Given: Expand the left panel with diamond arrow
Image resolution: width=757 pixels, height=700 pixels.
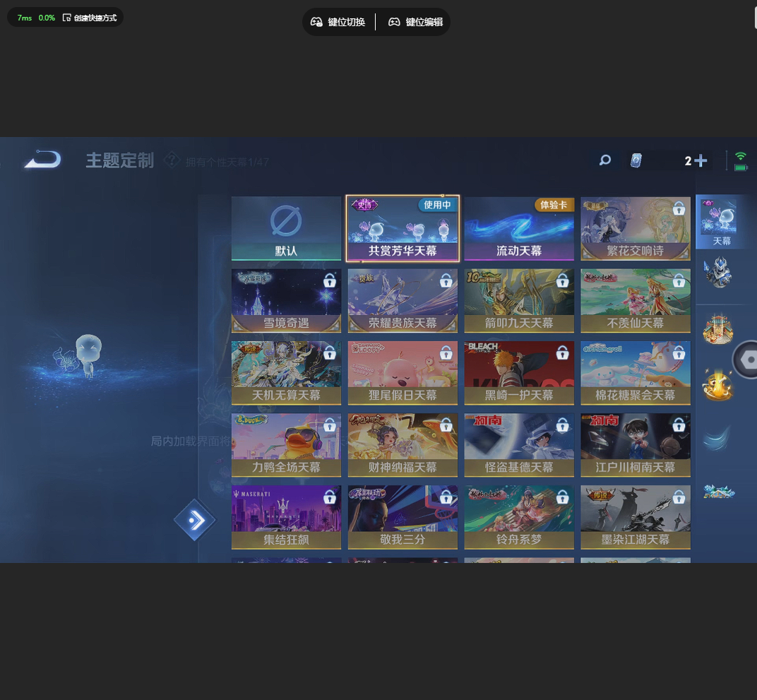Looking at the screenshot, I should (x=195, y=521).
